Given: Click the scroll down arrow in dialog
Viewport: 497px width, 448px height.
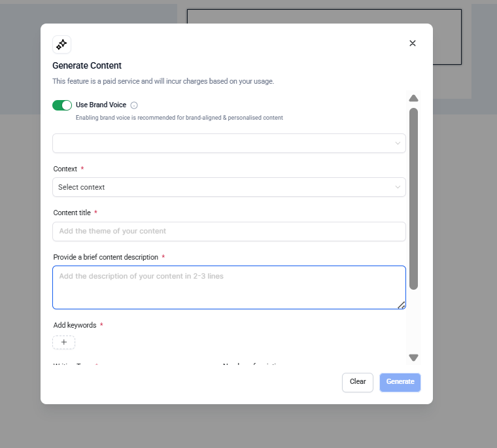Looking at the screenshot, I should (x=413, y=357).
